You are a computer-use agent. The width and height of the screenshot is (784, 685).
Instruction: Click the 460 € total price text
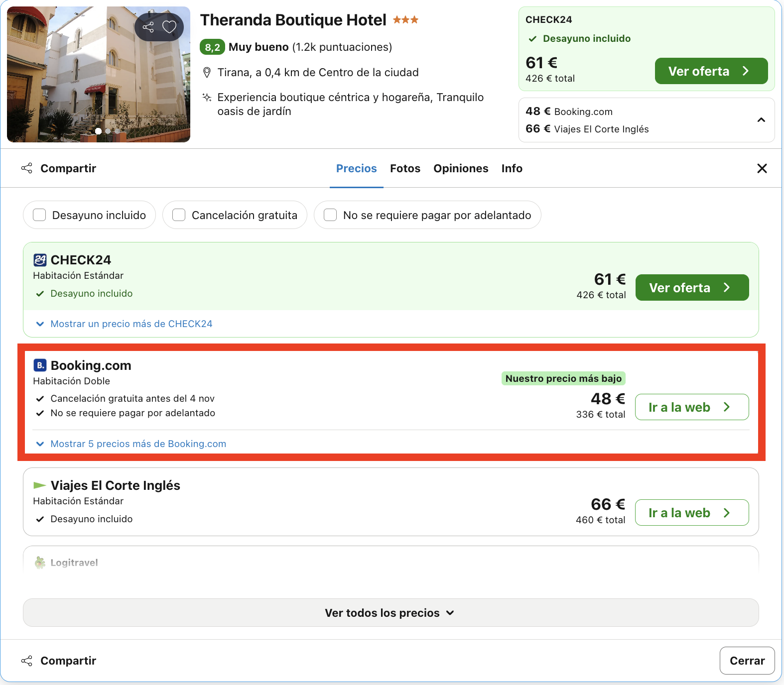(x=601, y=520)
